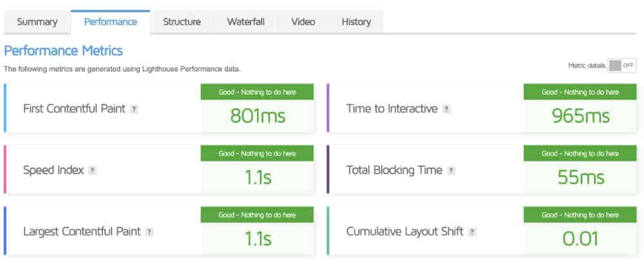Screen dimensions: 644x262
Task: Click the Lighthouse Performance data description text
Action: (x=122, y=70)
